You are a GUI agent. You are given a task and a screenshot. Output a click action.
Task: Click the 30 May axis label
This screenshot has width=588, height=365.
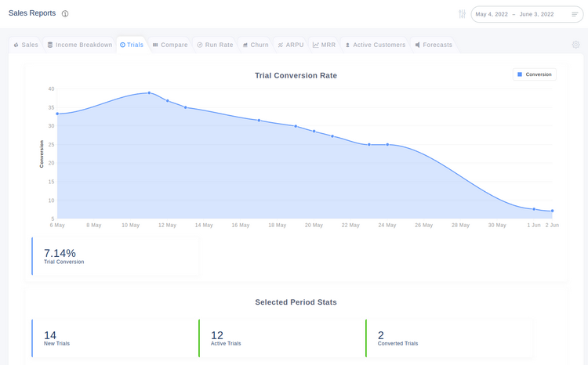point(497,226)
